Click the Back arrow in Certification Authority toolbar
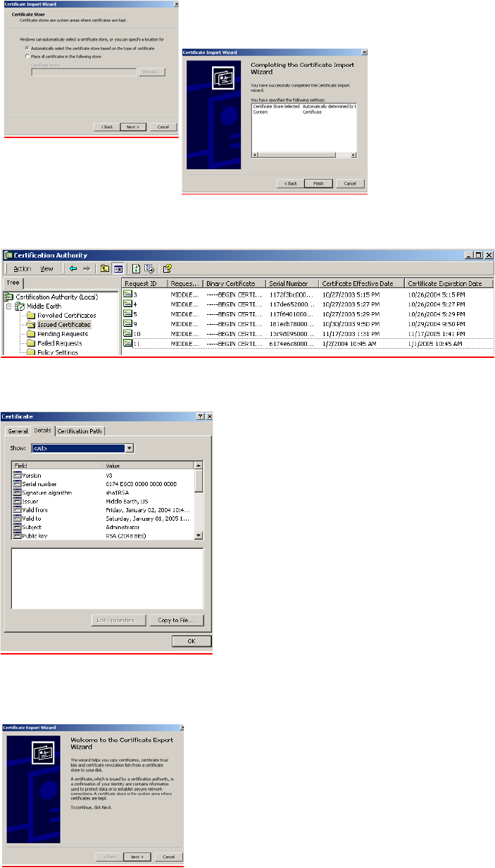The image size is (495, 868). [72, 268]
